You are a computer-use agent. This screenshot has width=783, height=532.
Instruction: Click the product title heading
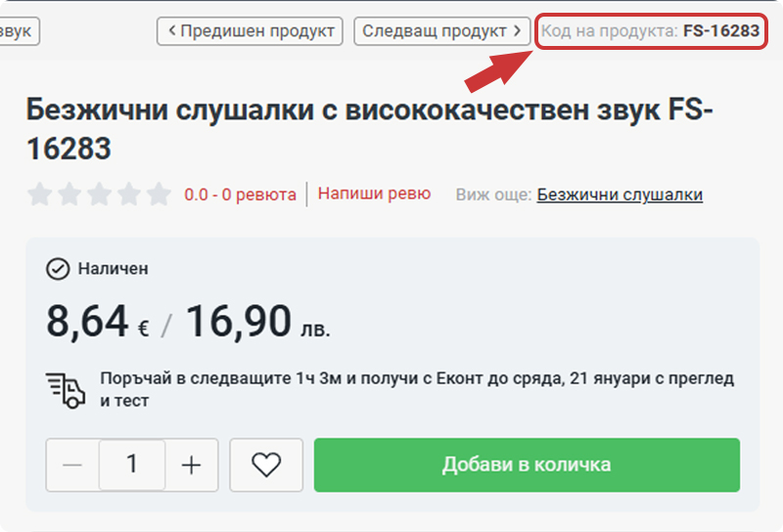click(x=370, y=129)
